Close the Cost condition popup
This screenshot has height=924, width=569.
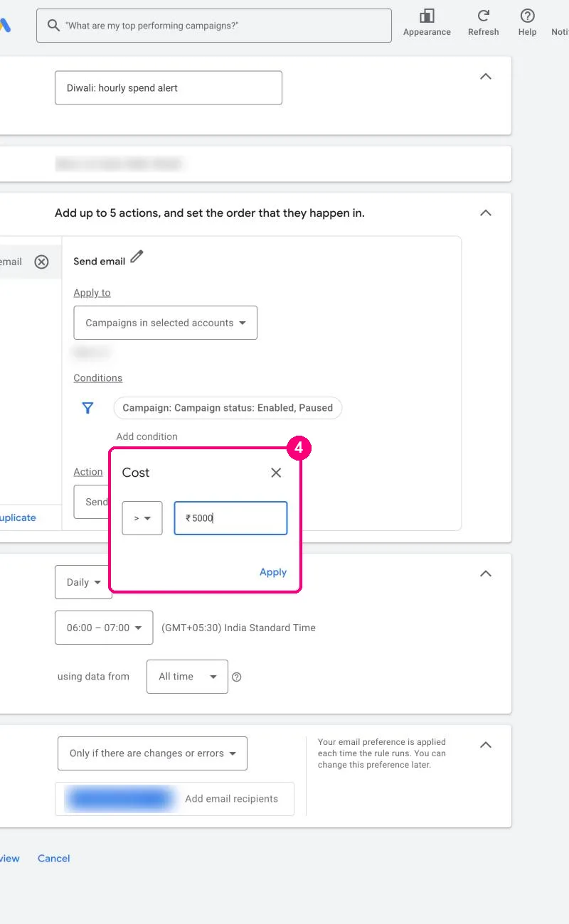(x=276, y=473)
